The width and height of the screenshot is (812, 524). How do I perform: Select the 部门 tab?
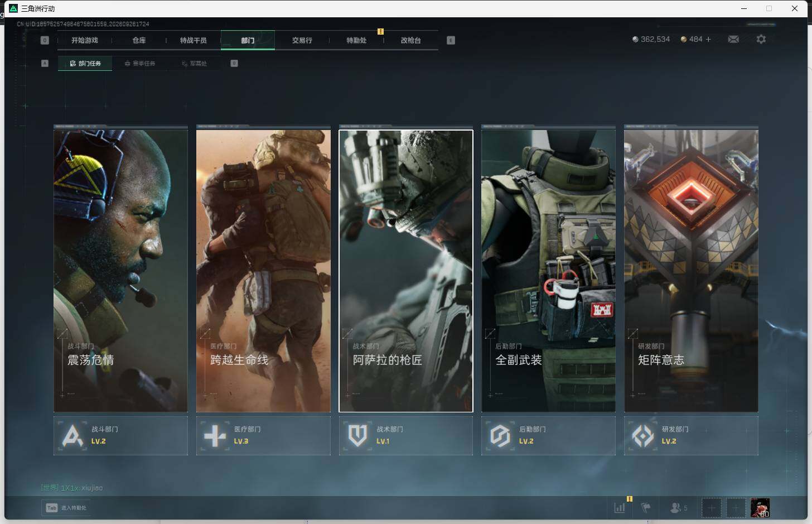click(x=248, y=40)
